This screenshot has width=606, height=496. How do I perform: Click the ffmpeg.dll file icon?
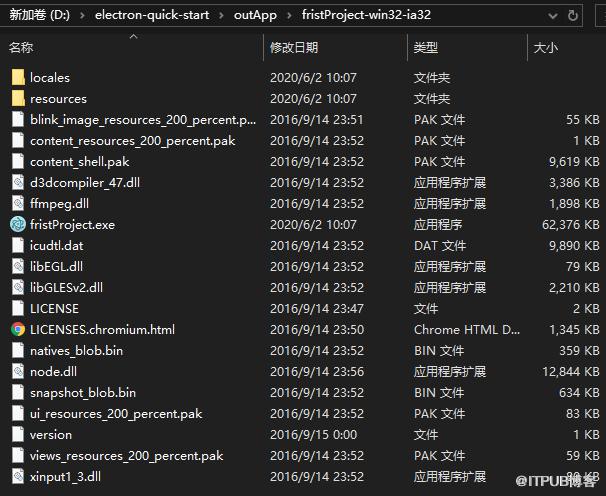tap(18, 203)
